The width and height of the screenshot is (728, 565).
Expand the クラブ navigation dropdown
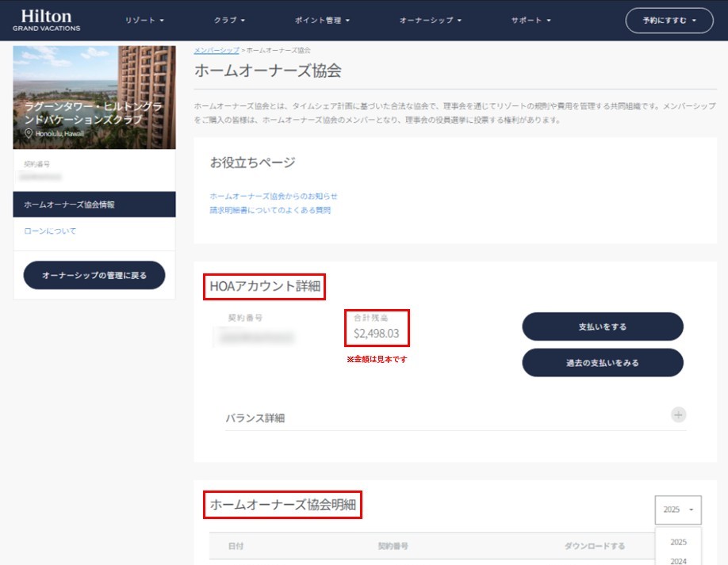point(229,20)
